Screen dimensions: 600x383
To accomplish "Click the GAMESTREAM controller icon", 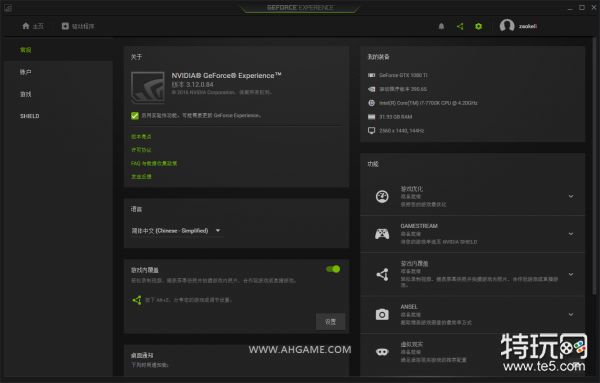I will [x=382, y=234].
